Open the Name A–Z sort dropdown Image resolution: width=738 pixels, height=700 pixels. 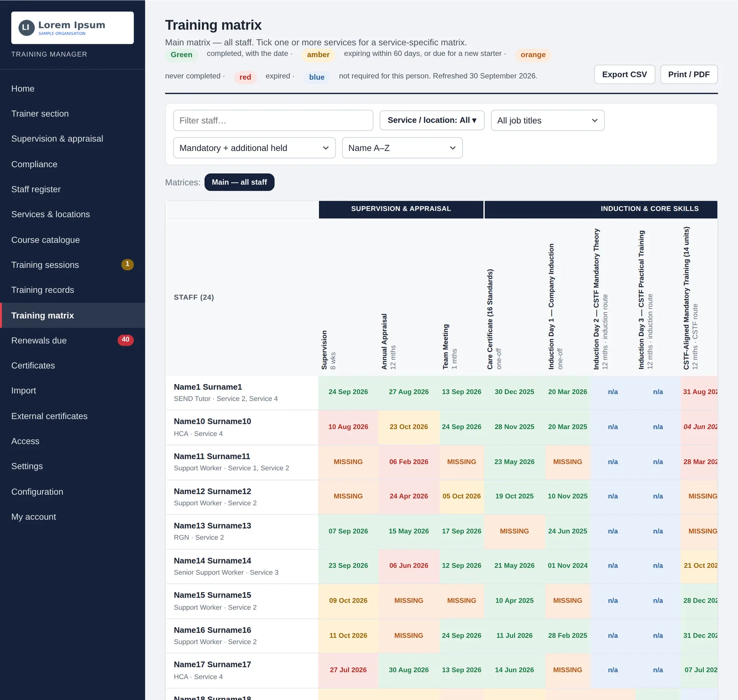(x=402, y=148)
